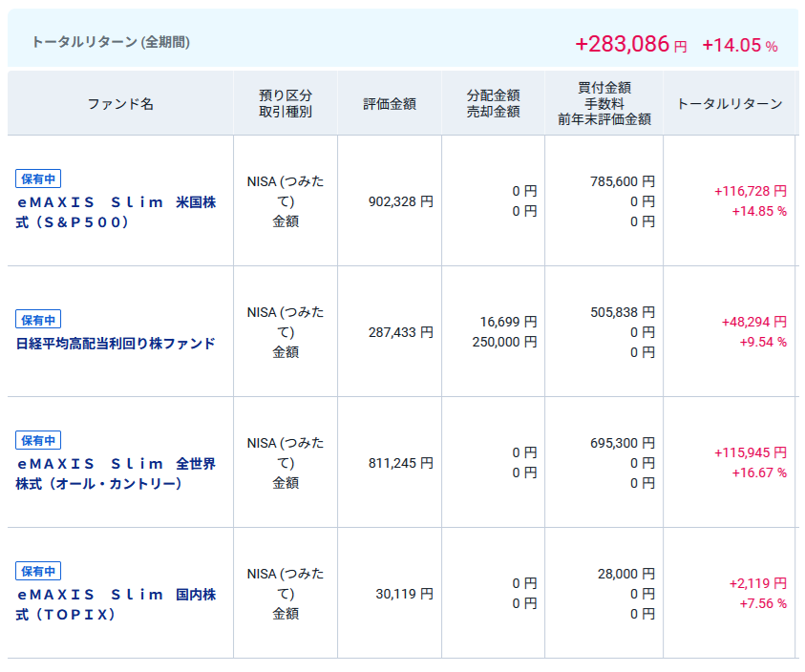The image size is (805, 672).
Task: Click the トータルリターン column header
Action: (x=729, y=103)
